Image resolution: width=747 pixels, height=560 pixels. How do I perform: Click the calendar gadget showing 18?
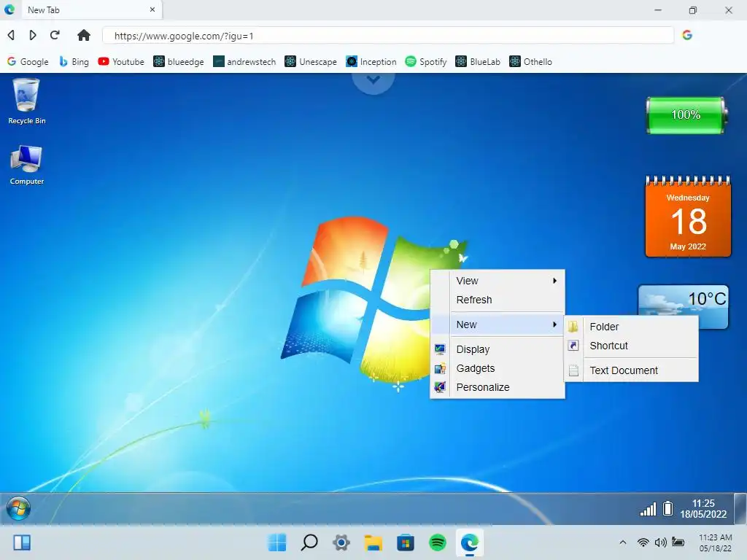click(688, 217)
